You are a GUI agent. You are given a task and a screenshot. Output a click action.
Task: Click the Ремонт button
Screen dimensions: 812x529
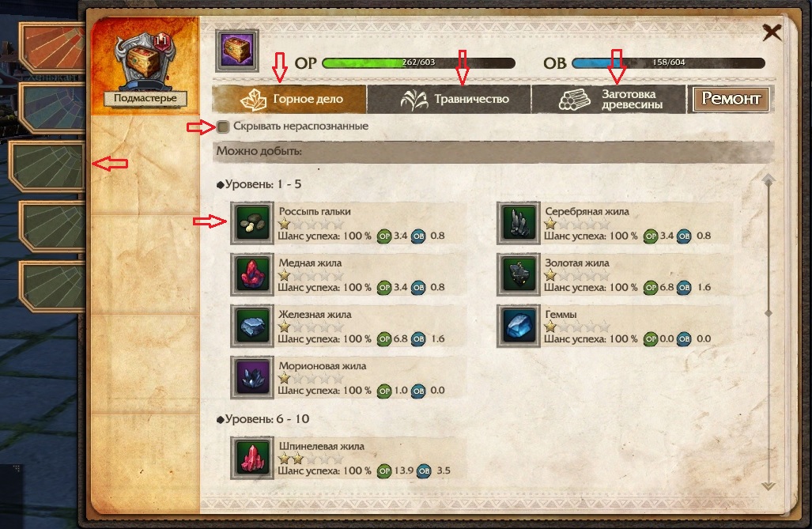click(731, 99)
